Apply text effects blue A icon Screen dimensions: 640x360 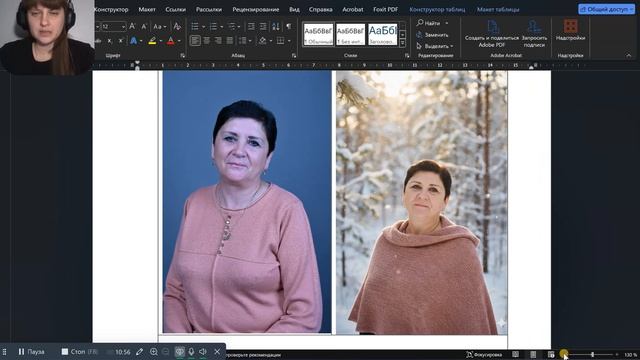click(x=133, y=41)
